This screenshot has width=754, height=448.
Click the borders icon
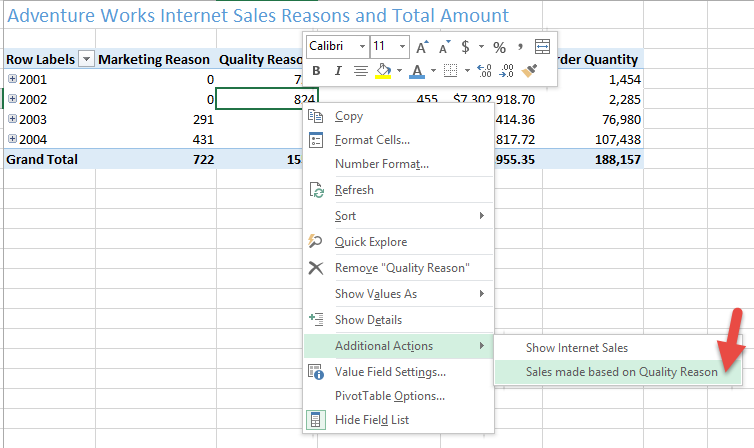click(451, 71)
